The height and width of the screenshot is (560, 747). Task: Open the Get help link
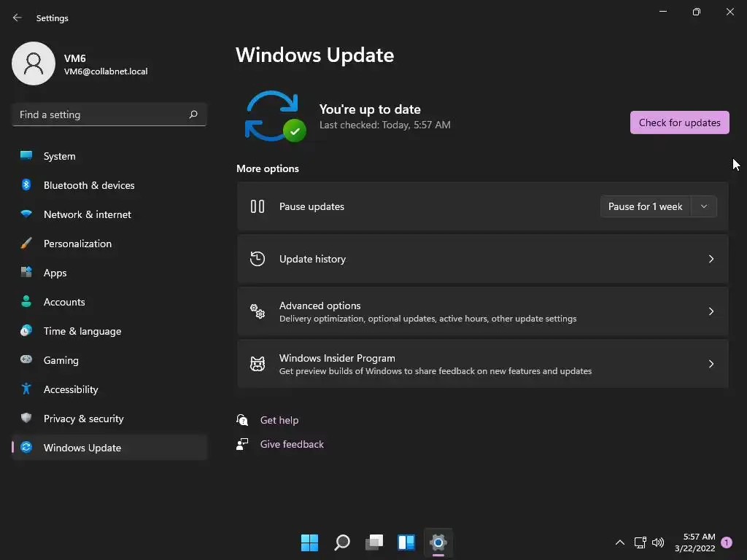tap(279, 420)
